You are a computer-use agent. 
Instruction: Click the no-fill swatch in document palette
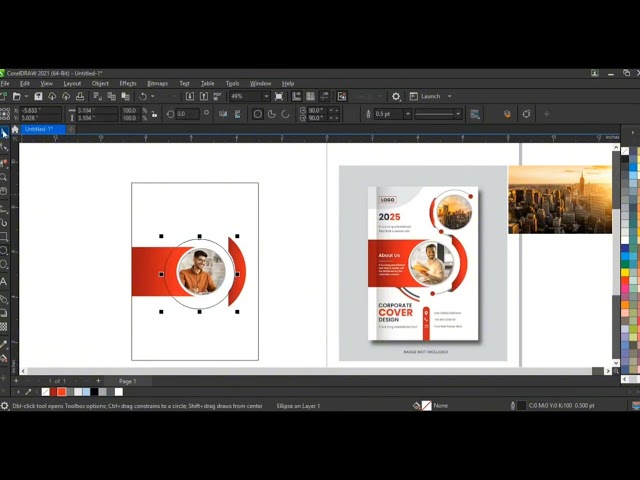click(46, 392)
